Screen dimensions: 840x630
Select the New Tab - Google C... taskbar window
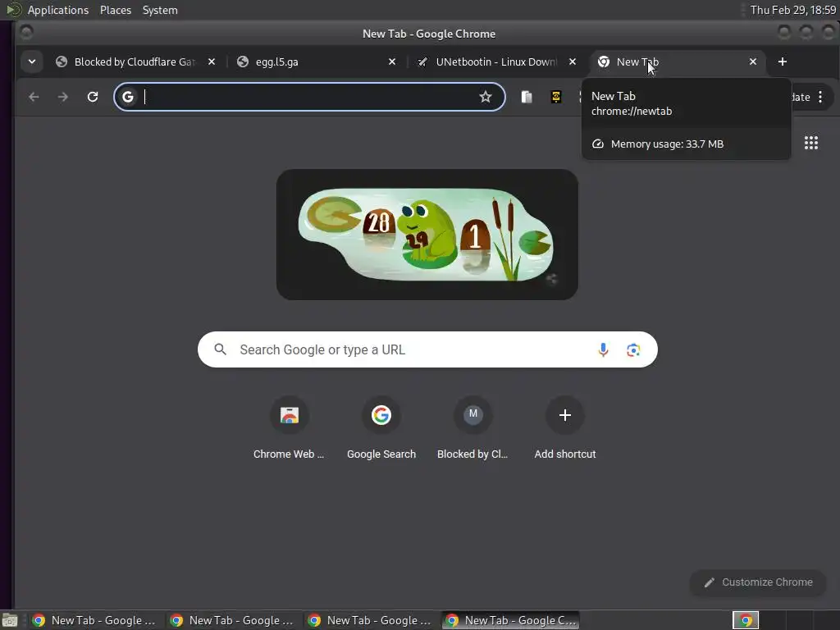coord(510,620)
